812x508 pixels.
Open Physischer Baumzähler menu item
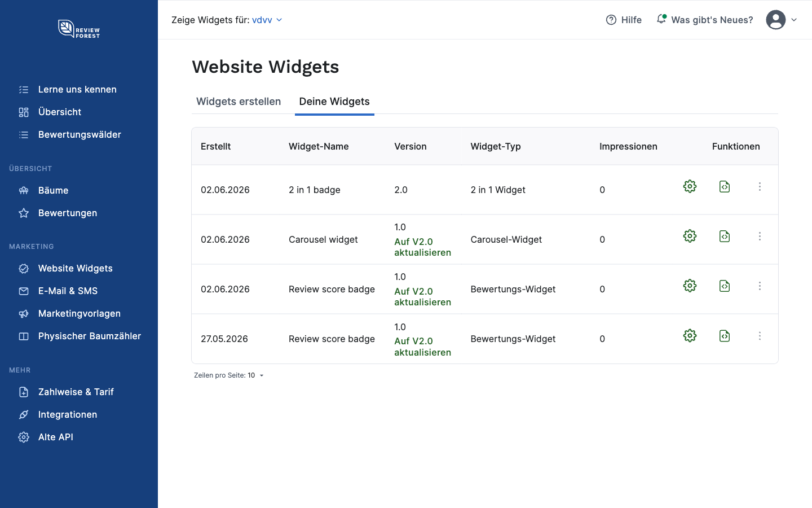89,336
